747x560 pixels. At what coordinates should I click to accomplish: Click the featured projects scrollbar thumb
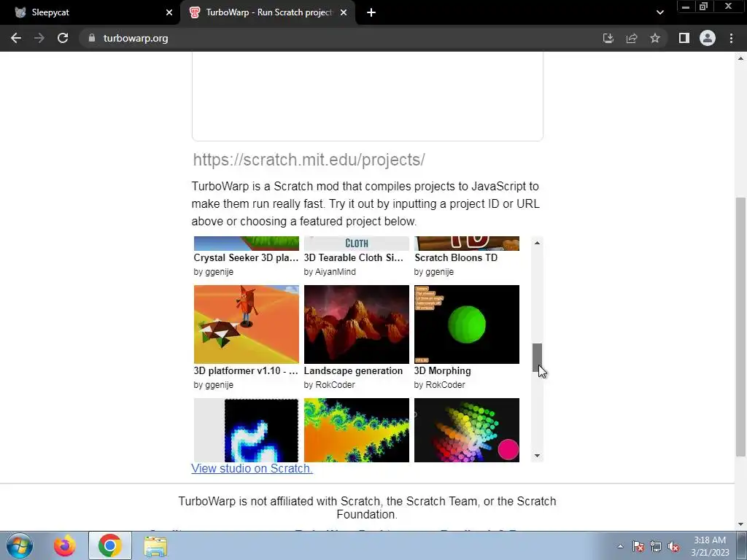538,357
